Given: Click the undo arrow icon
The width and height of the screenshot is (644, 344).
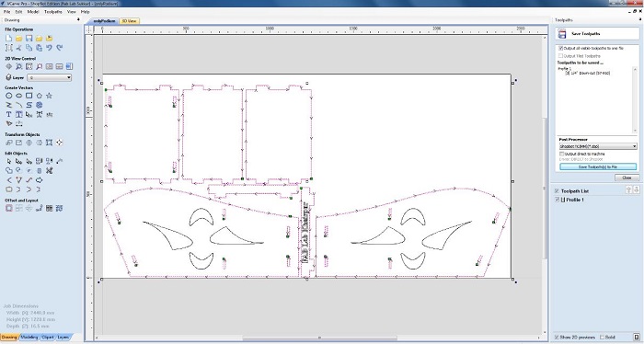Looking at the screenshot, I should [49, 48].
